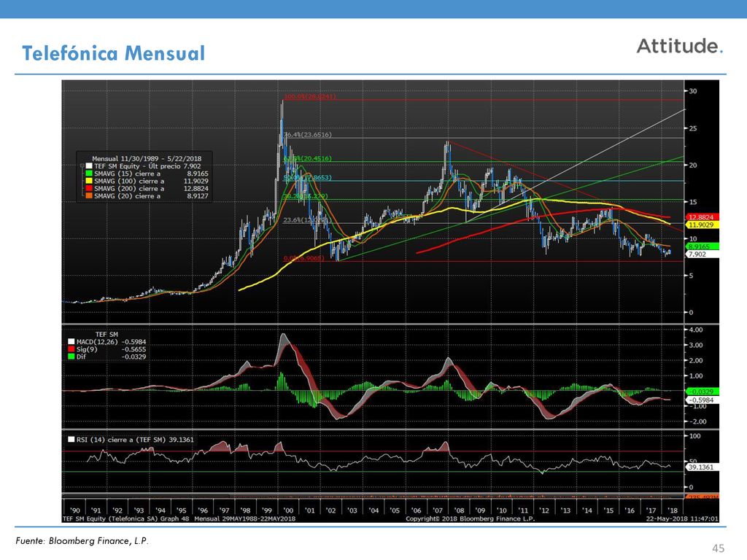
Task: Click slide page number 45
Action: click(x=718, y=548)
